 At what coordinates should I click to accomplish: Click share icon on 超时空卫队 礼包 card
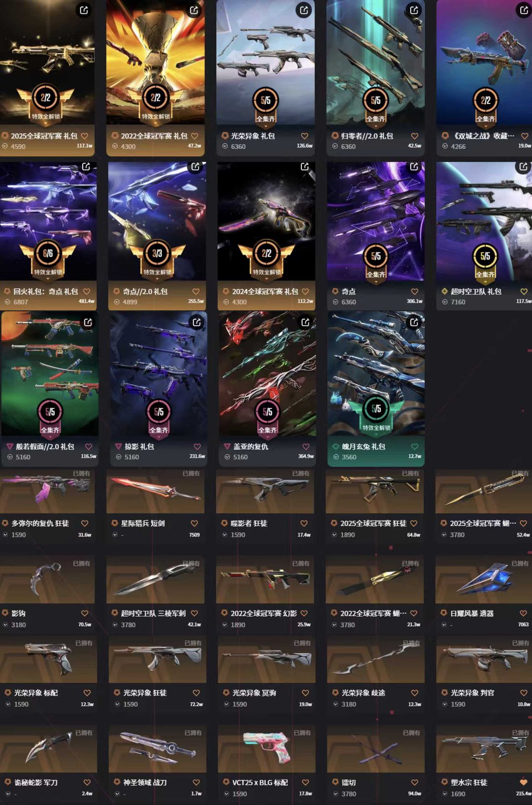[523, 167]
